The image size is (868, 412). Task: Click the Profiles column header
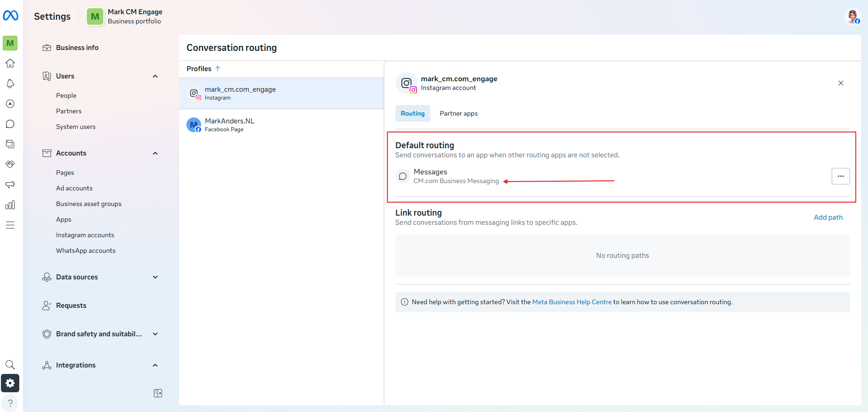[x=199, y=69]
